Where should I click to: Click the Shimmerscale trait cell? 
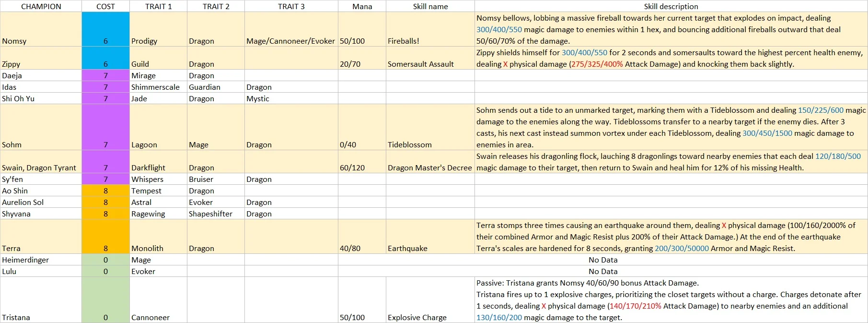tap(158, 87)
